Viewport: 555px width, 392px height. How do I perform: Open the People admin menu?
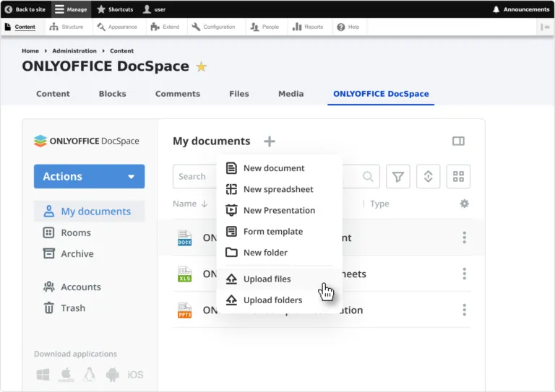pyautogui.click(x=264, y=27)
